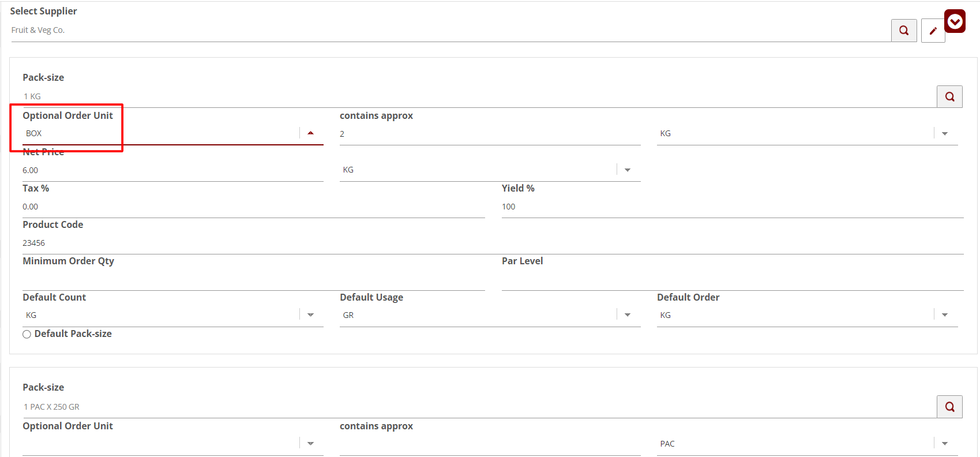Open second pack's Optional Order Unit dropdown
Viewport: 980px width, 457px height.
tap(310, 444)
